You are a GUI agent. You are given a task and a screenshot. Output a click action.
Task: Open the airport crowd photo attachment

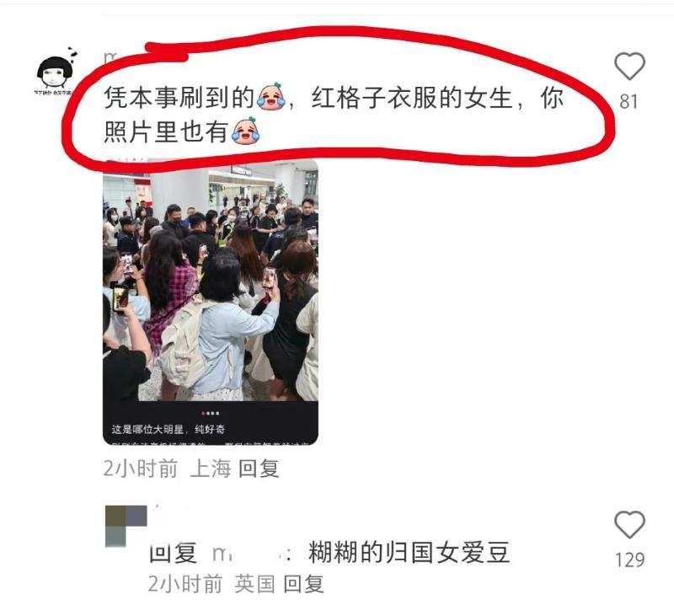pyautogui.click(x=211, y=302)
